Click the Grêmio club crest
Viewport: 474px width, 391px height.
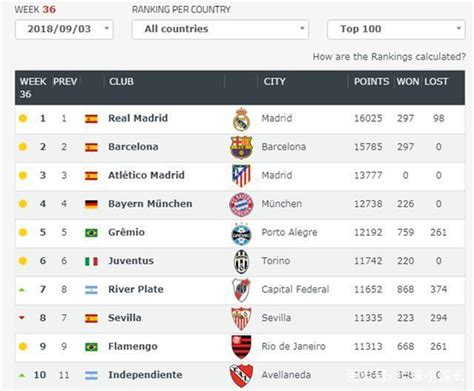(241, 233)
